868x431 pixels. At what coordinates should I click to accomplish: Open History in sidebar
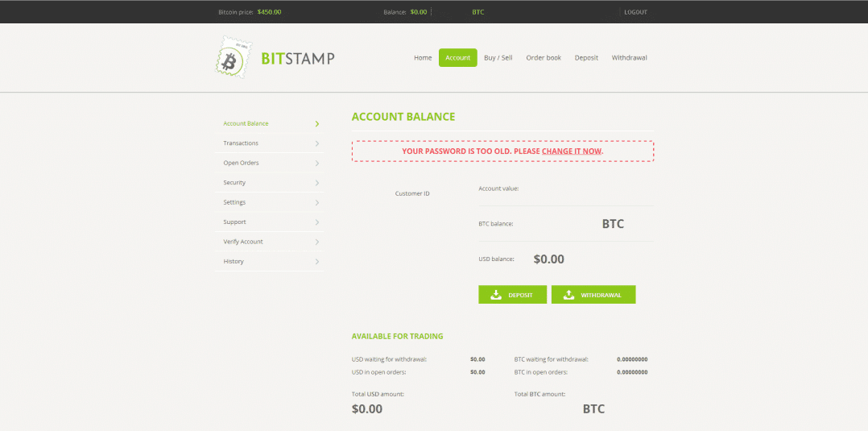click(x=268, y=262)
